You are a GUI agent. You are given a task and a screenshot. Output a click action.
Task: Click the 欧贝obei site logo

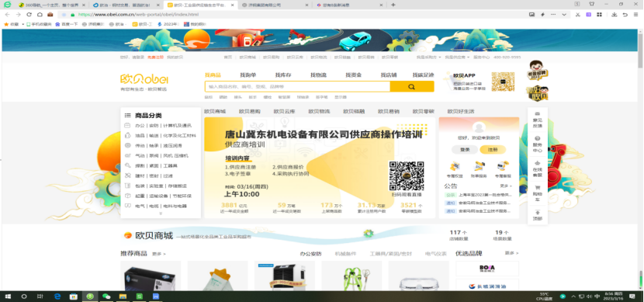click(x=144, y=79)
